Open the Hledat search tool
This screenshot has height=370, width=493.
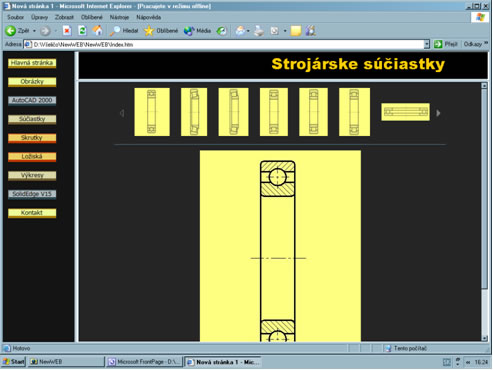[x=124, y=31]
